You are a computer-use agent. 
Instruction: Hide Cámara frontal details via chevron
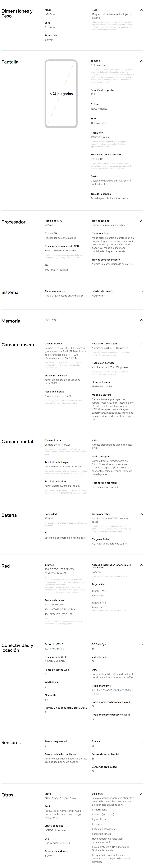(x=142, y=440)
